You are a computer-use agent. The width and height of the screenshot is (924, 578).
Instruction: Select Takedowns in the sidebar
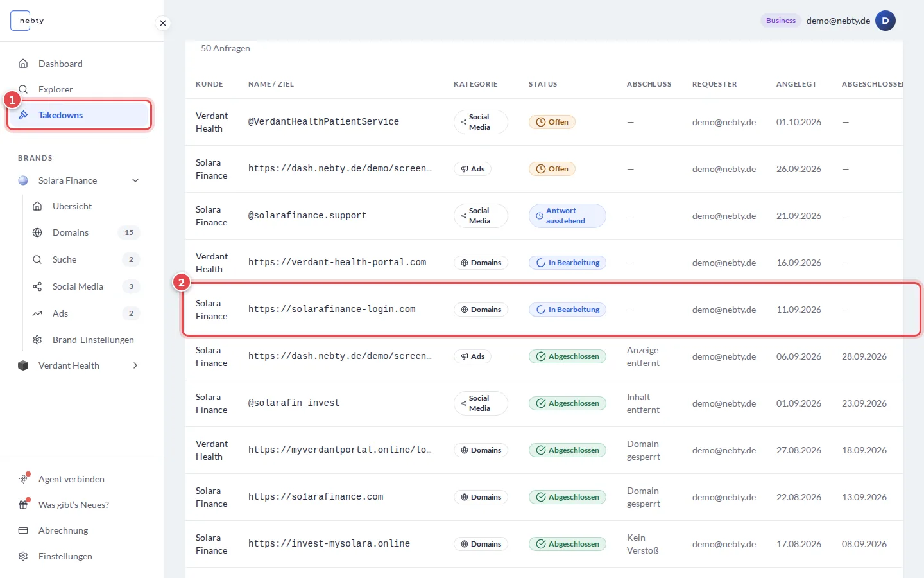pyautogui.click(x=80, y=115)
